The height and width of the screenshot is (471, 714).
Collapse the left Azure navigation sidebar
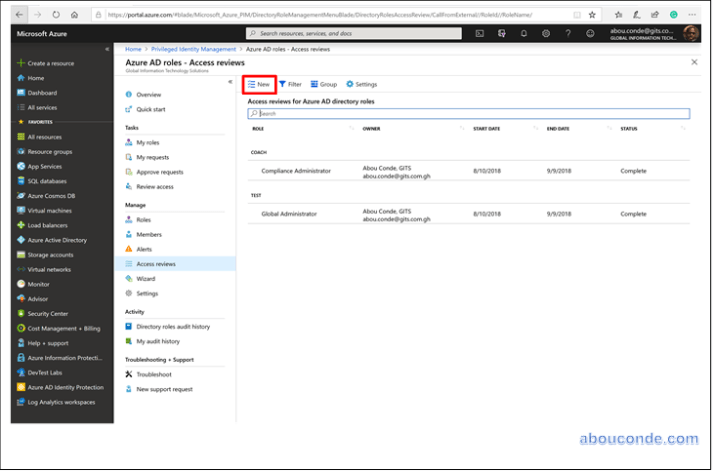click(107, 49)
